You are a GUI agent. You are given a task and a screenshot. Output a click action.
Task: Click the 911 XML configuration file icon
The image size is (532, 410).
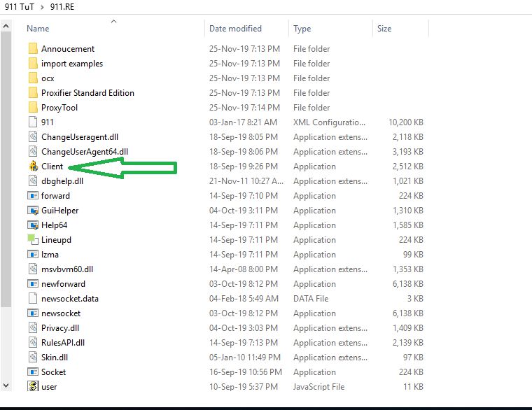pyautogui.click(x=33, y=122)
